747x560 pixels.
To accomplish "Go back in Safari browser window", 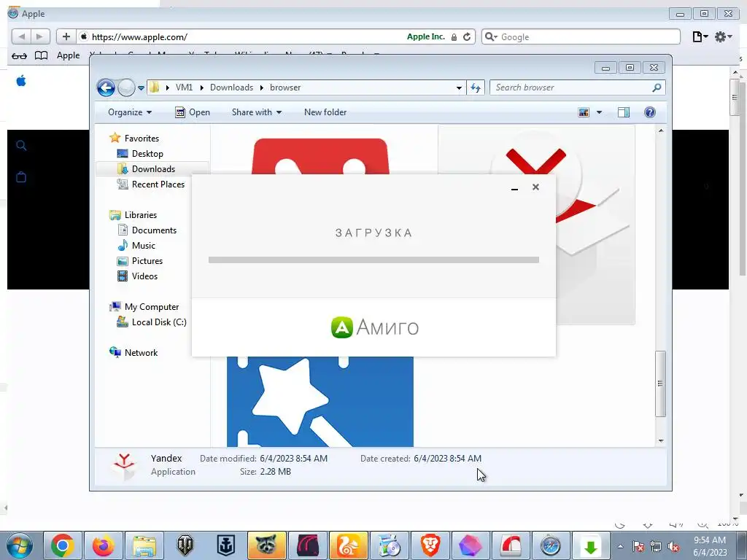I will pyautogui.click(x=21, y=36).
